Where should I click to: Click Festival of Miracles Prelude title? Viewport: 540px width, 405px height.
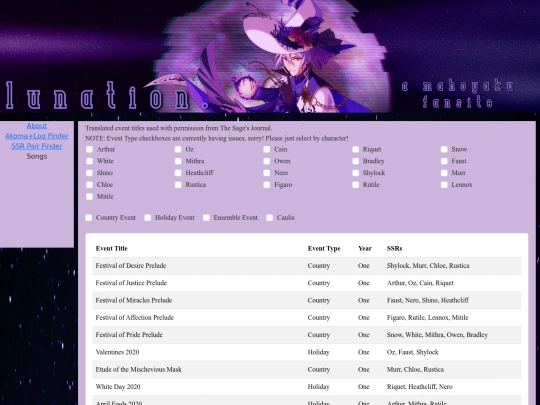pos(134,300)
